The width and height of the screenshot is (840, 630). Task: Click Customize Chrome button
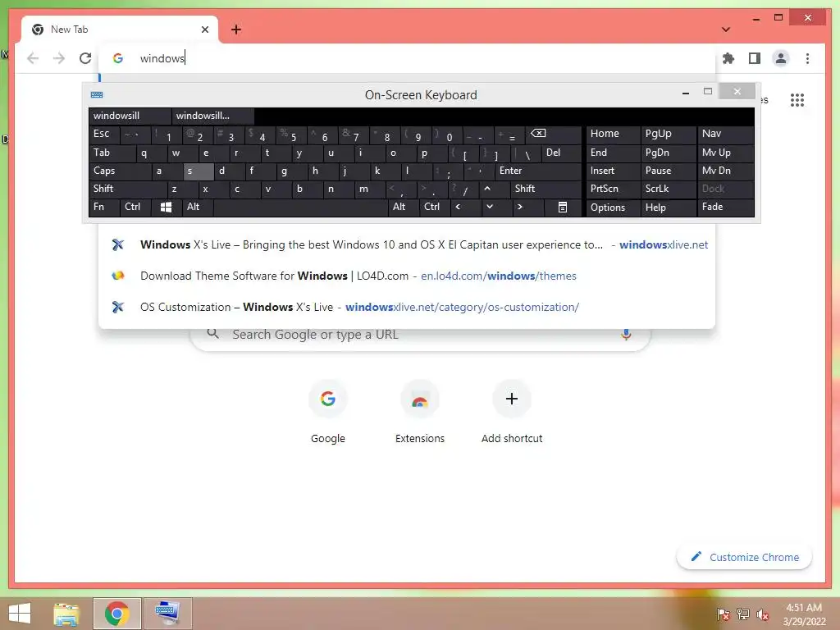[x=744, y=557]
